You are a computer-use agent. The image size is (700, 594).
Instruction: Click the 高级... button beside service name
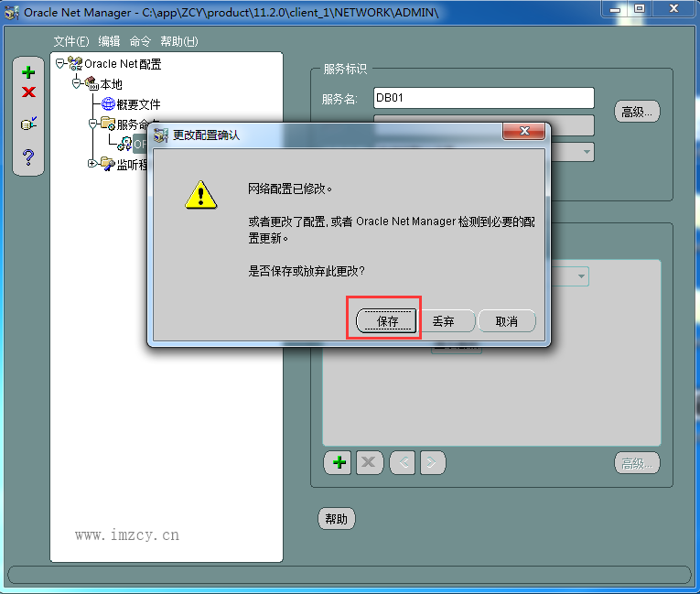point(637,112)
